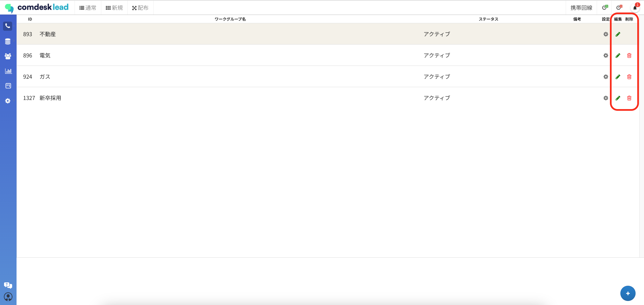
Task: Open the user profile icon in the bottom sidebar
Action: pyautogui.click(x=8, y=297)
